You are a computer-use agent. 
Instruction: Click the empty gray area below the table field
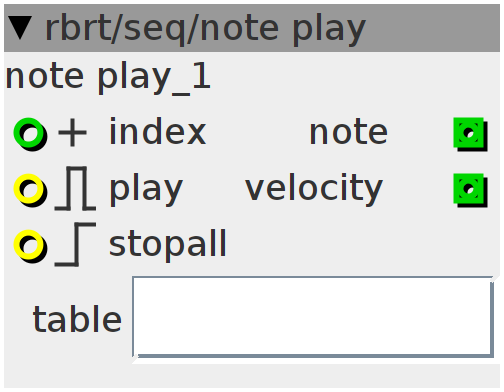(252, 376)
